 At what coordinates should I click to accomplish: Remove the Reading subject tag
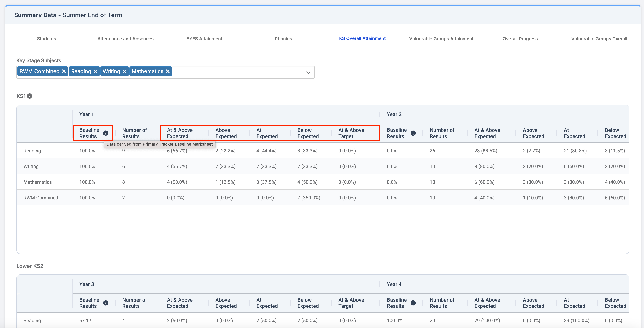point(95,71)
